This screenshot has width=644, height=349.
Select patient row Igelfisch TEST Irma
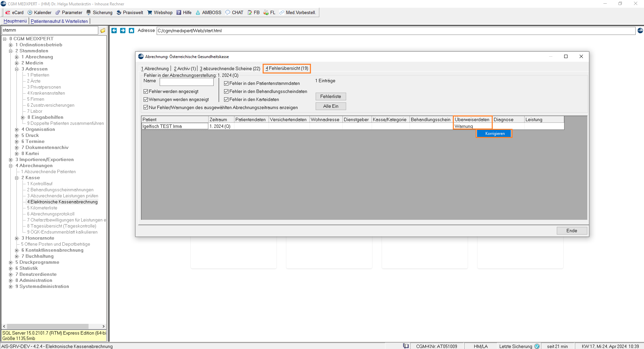tap(174, 126)
